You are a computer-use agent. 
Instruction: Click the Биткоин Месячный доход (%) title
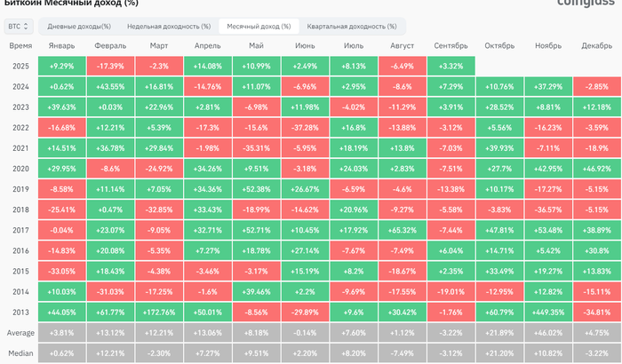click(x=73, y=4)
